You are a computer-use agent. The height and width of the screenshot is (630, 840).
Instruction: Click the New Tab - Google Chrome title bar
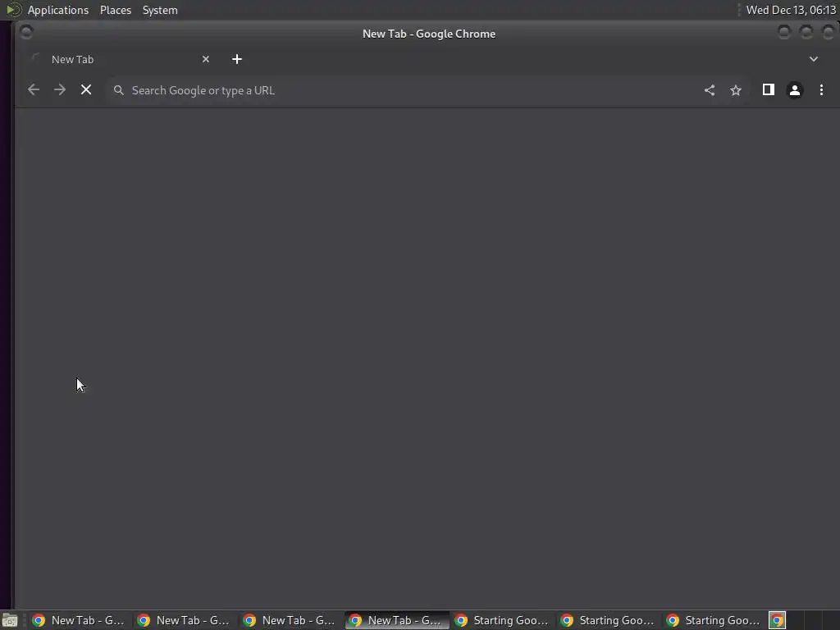[x=428, y=33]
